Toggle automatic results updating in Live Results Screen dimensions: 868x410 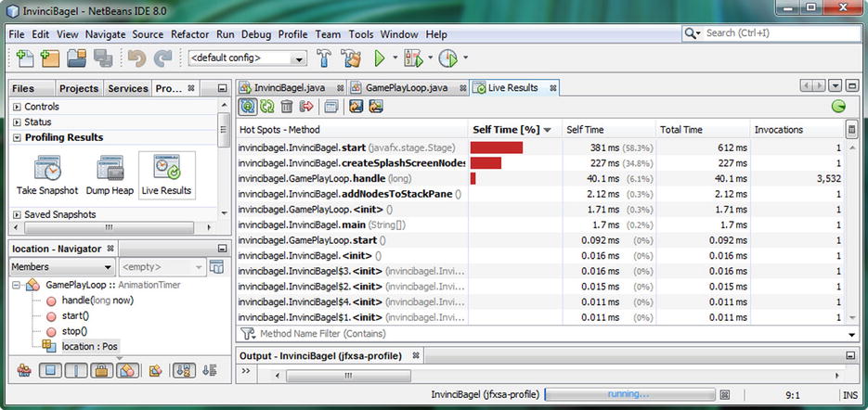[248, 107]
